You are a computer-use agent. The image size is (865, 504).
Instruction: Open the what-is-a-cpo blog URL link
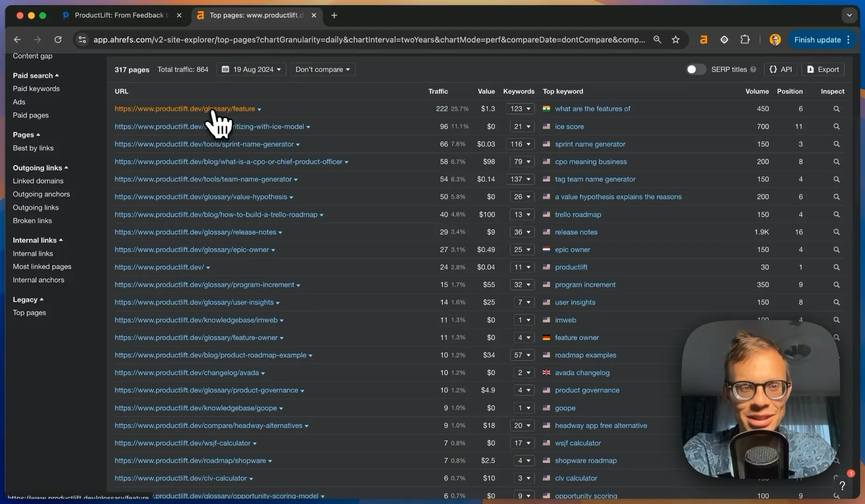pyautogui.click(x=228, y=162)
